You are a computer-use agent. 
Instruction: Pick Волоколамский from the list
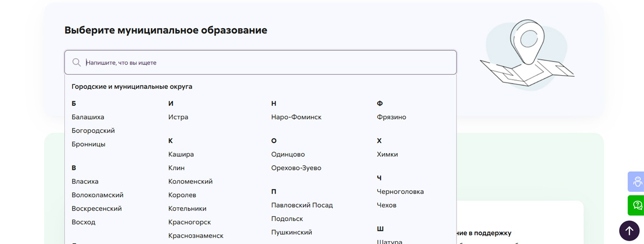(97, 195)
